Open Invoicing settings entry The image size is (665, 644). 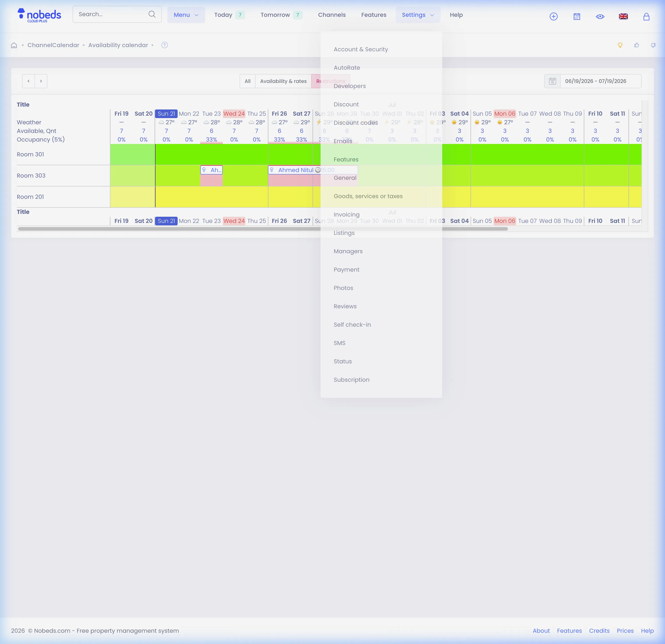(346, 215)
